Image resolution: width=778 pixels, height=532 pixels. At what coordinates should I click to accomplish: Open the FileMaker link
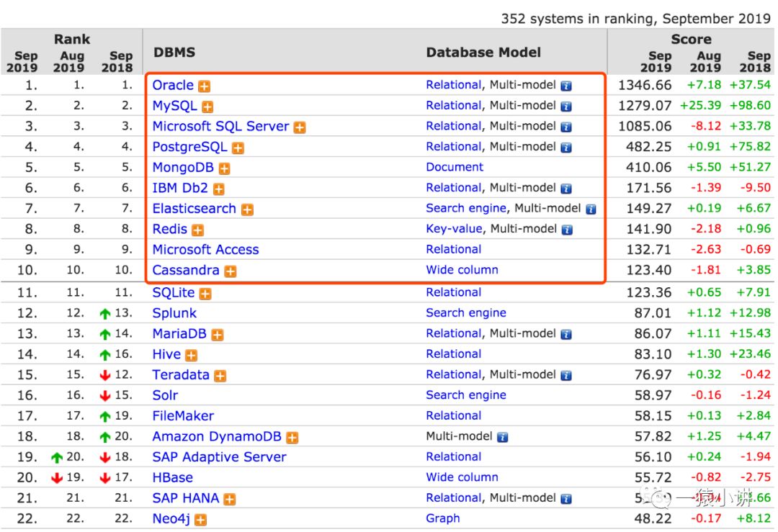(x=183, y=416)
